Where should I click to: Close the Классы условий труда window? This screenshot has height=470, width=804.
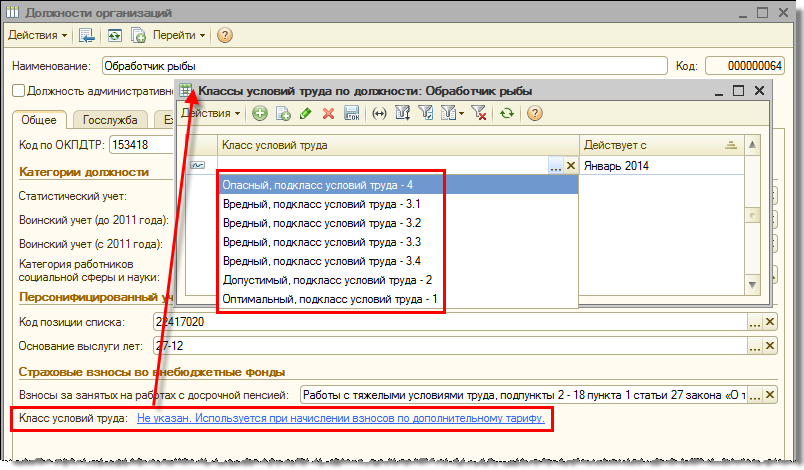point(759,91)
